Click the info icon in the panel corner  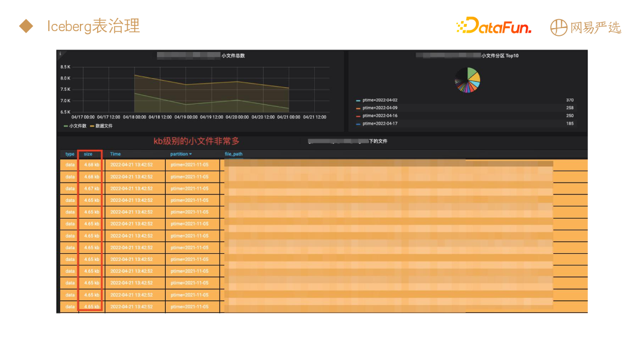[x=60, y=54]
